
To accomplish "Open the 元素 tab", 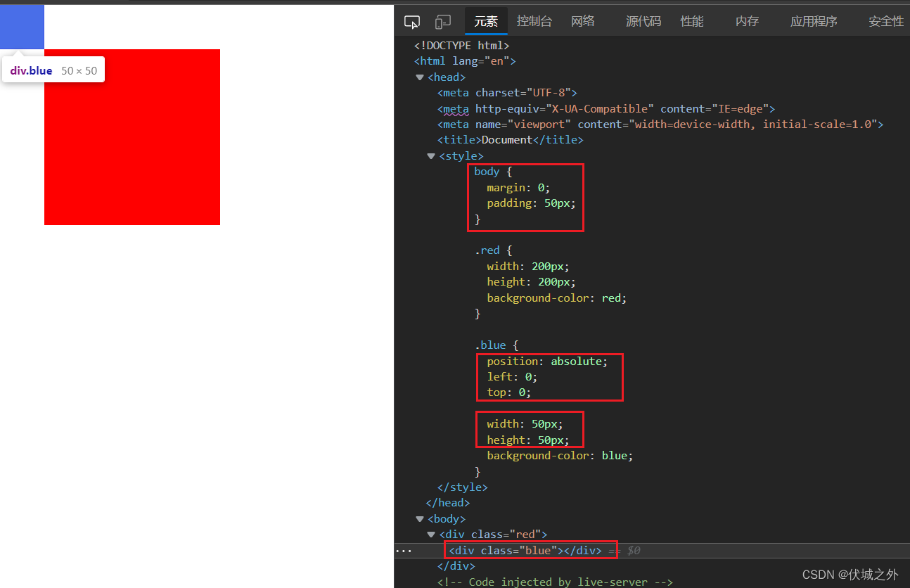I will coord(486,21).
